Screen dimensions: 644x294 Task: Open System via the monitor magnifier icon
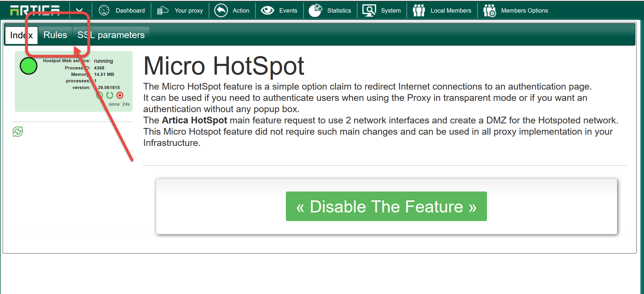(x=369, y=10)
